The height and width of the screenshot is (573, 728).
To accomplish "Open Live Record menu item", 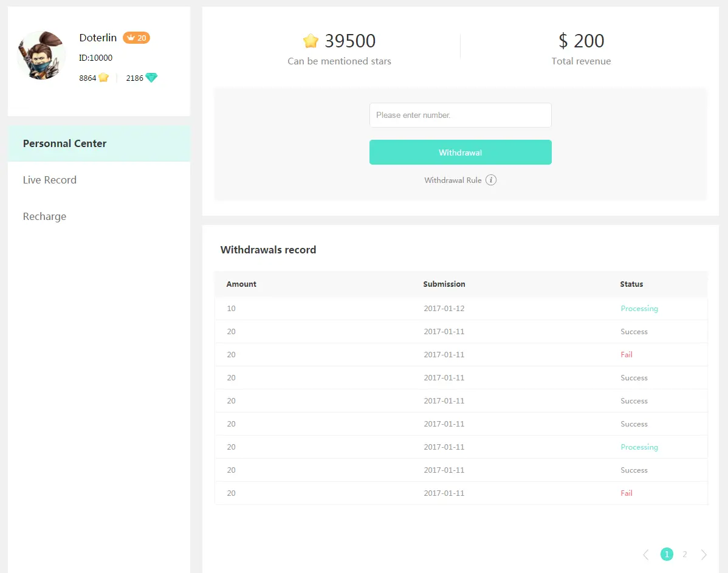I will tap(99, 180).
